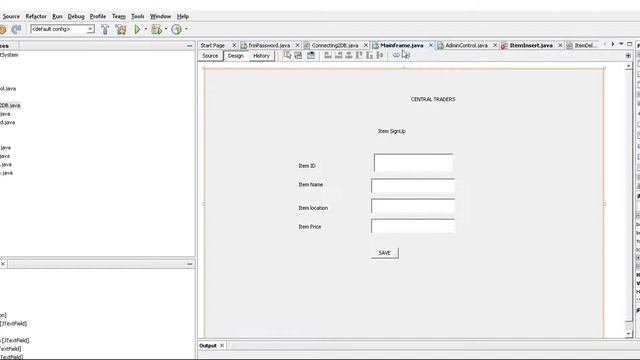Close the Start Page tab
Screen dimensions: 640x360
pyautogui.click(x=234, y=45)
